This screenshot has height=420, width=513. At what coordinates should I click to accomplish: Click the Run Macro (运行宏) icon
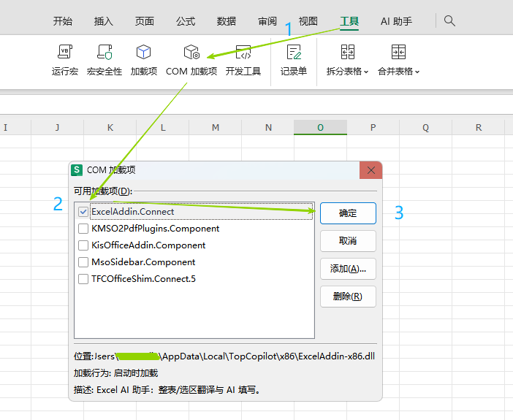pyautogui.click(x=65, y=52)
